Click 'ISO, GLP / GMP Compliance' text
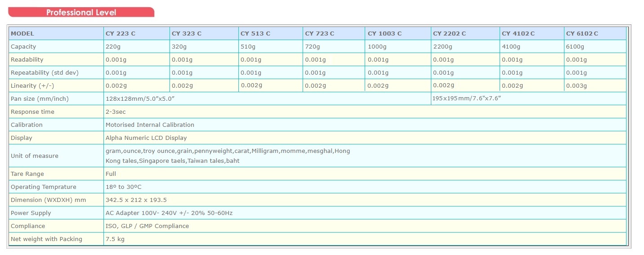Image resolution: width=644 pixels, height=255 pixels. [x=147, y=226]
